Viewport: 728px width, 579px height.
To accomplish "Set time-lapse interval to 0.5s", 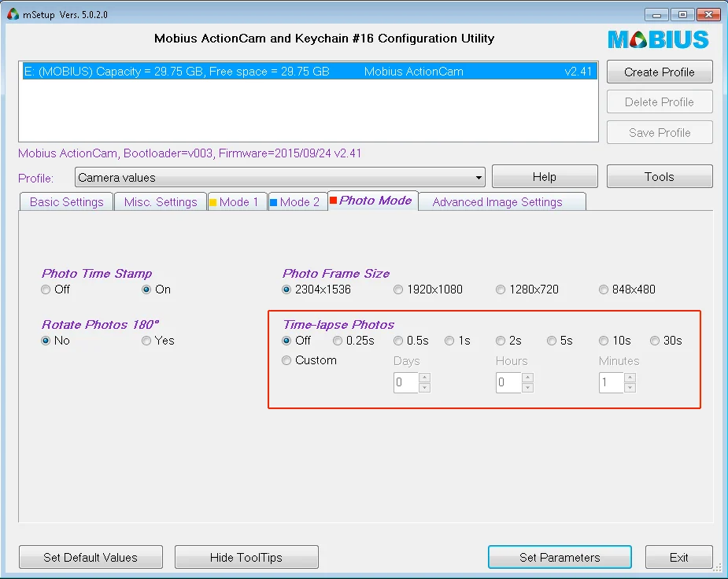I will pyautogui.click(x=398, y=341).
